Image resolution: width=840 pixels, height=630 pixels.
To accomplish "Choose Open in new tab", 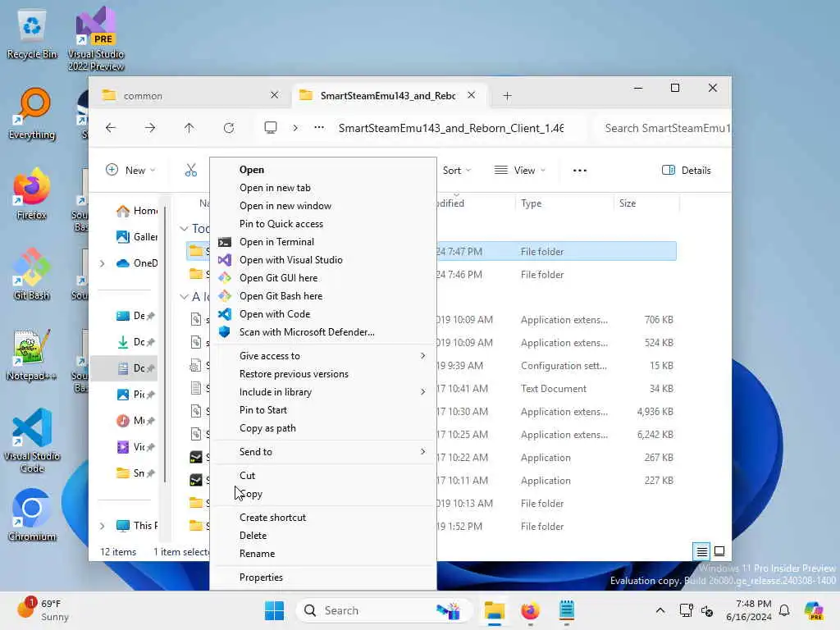I will [x=323, y=188].
